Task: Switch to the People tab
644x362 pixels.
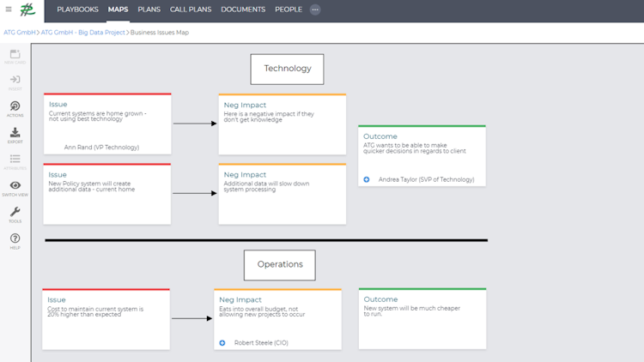Action: (289, 9)
